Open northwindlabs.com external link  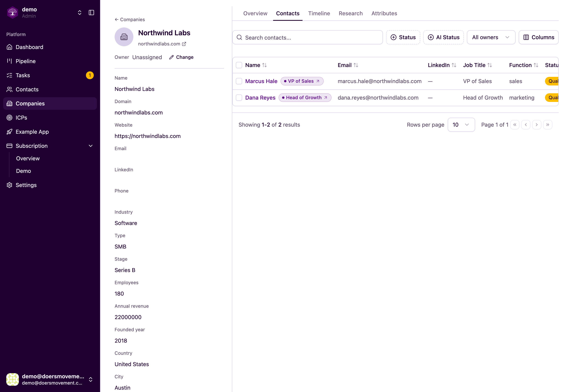[x=162, y=44]
